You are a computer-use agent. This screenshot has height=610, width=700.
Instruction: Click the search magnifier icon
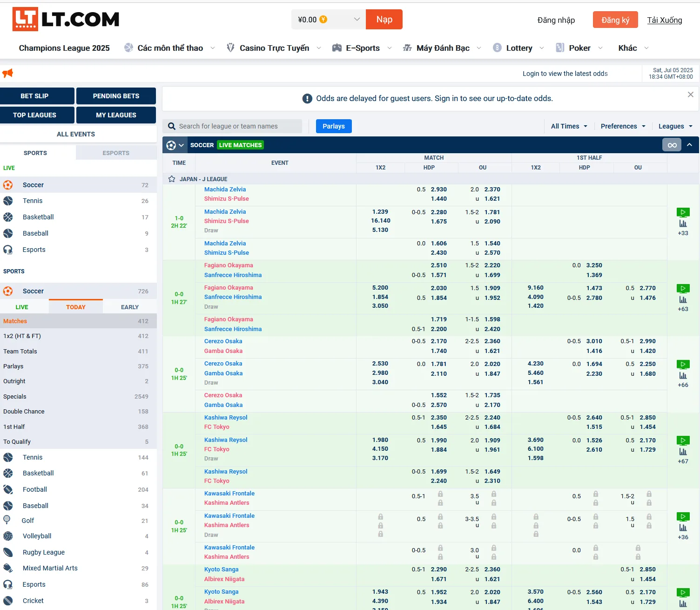click(x=172, y=126)
